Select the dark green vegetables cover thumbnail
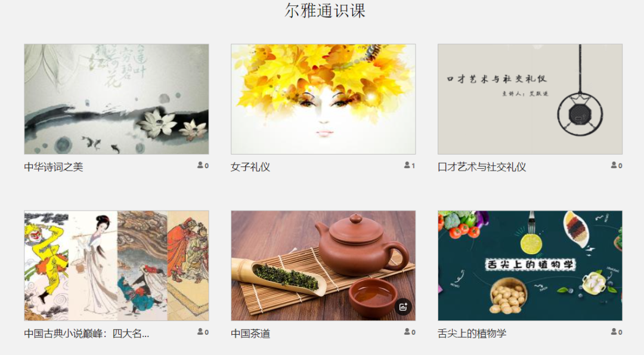 pos(530,266)
